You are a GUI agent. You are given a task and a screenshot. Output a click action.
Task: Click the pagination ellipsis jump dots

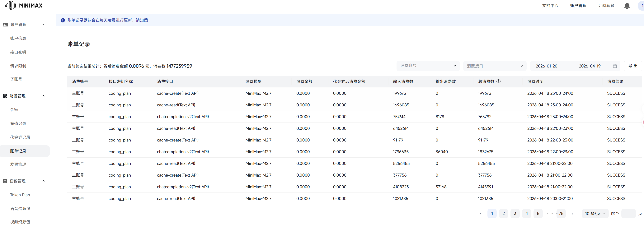[552, 214]
